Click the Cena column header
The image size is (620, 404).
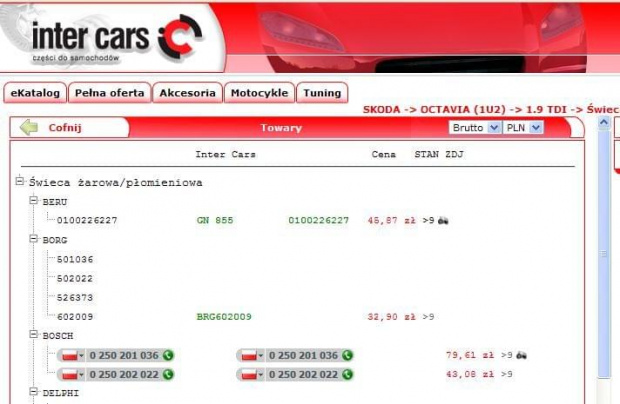click(x=384, y=154)
